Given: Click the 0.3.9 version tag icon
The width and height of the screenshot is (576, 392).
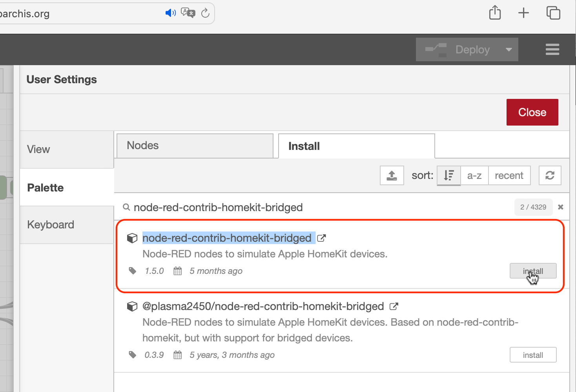Looking at the screenshot, I should pos(133,355).
